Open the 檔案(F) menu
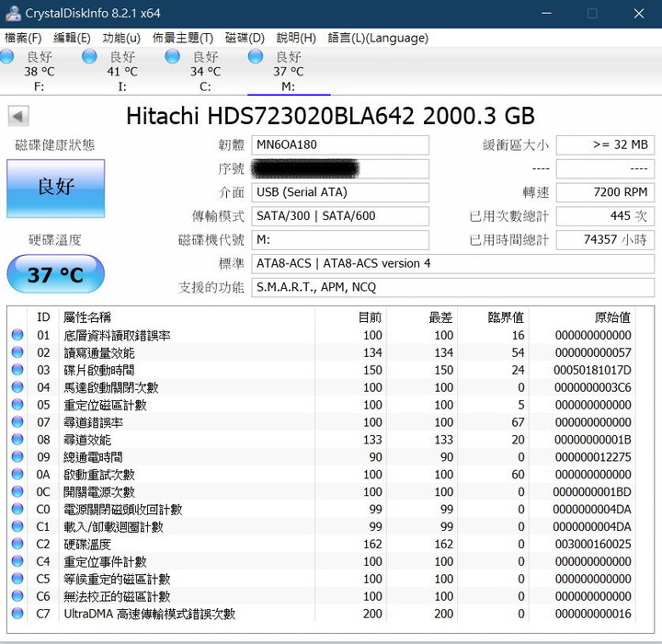This screenshot has height=644, width=662. (23, 38)
